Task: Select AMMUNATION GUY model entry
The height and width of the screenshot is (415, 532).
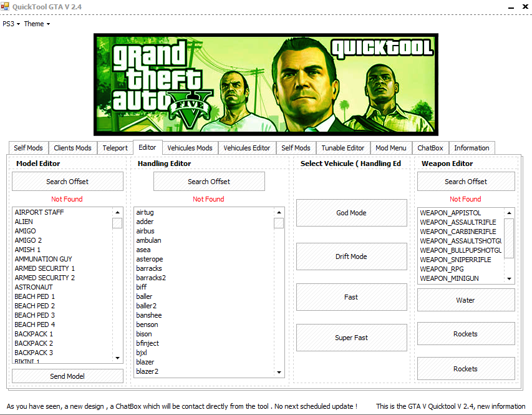Action: point(62,259)
